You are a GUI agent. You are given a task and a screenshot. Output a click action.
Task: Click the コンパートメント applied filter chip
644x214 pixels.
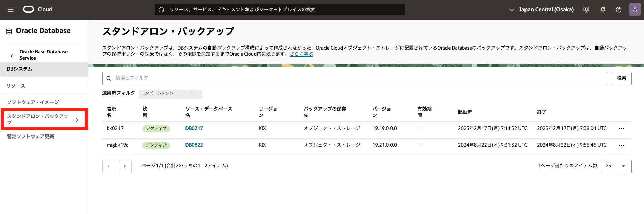(x=170, y=93)
